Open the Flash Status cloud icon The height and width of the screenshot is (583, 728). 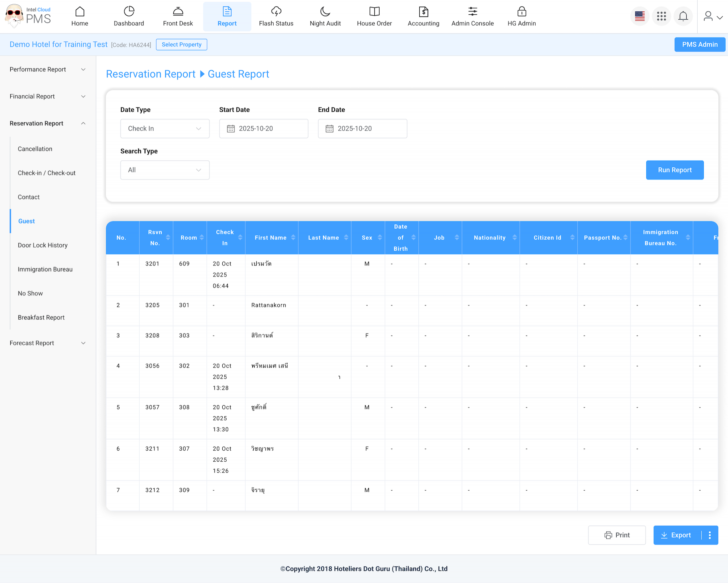coord(276,12)
